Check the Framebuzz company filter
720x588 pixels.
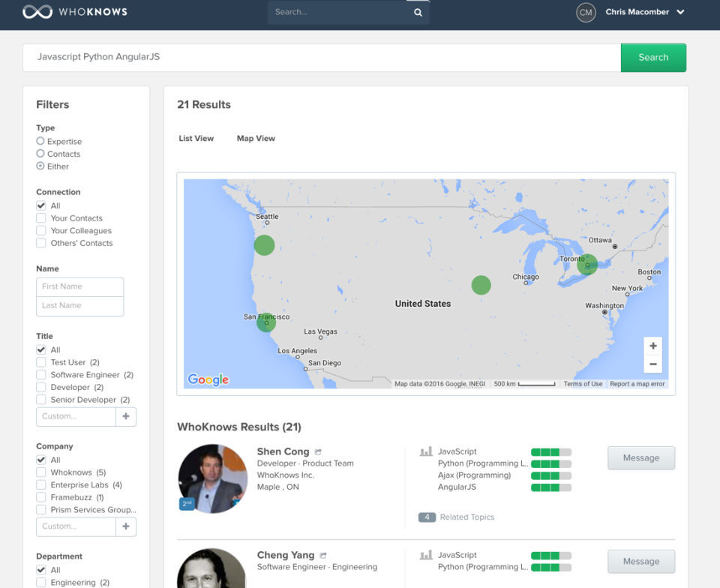point(40,496)
